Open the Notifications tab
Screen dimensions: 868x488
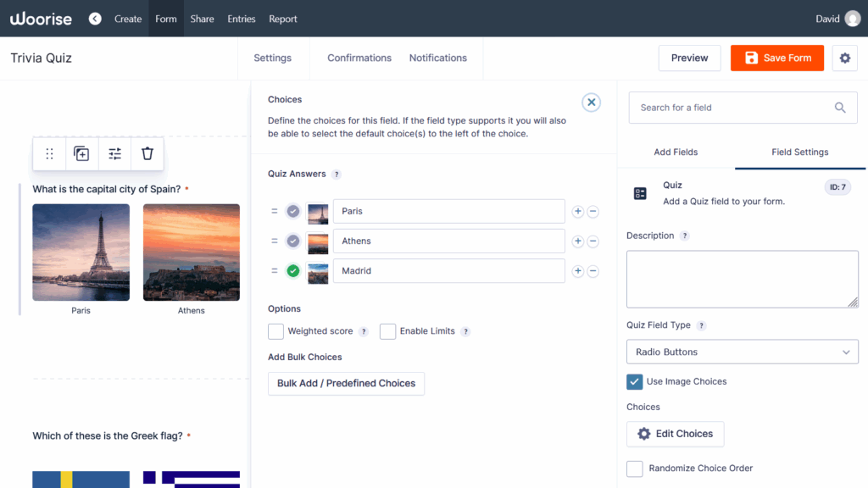[x=437, y=58]
